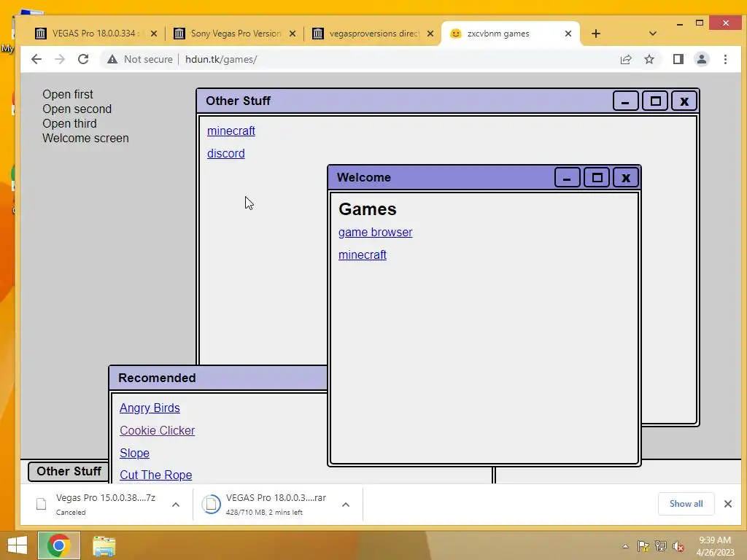Viewport: 747px width, 560px height.
Task: Click Open third in the page menu
Action: 69,123
